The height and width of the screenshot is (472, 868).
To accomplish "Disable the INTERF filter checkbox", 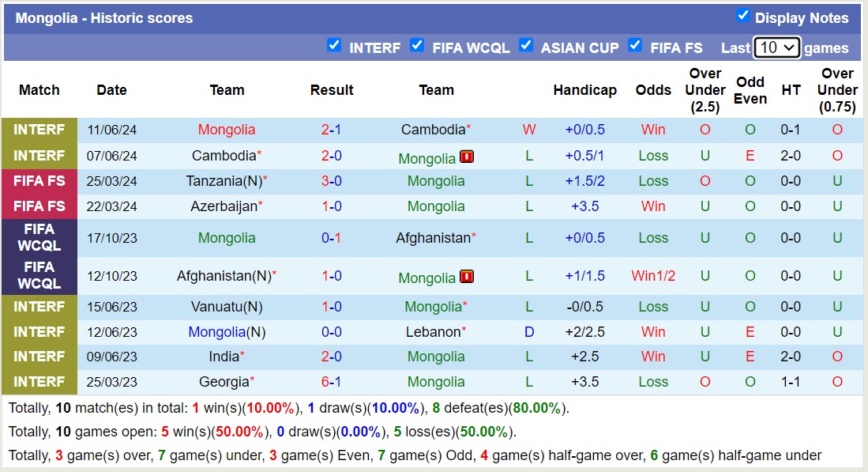I will coord(335,46).
